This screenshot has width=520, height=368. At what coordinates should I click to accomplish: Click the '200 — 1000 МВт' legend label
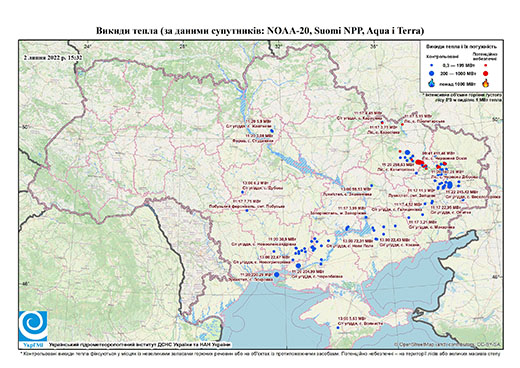click(458, 73)
